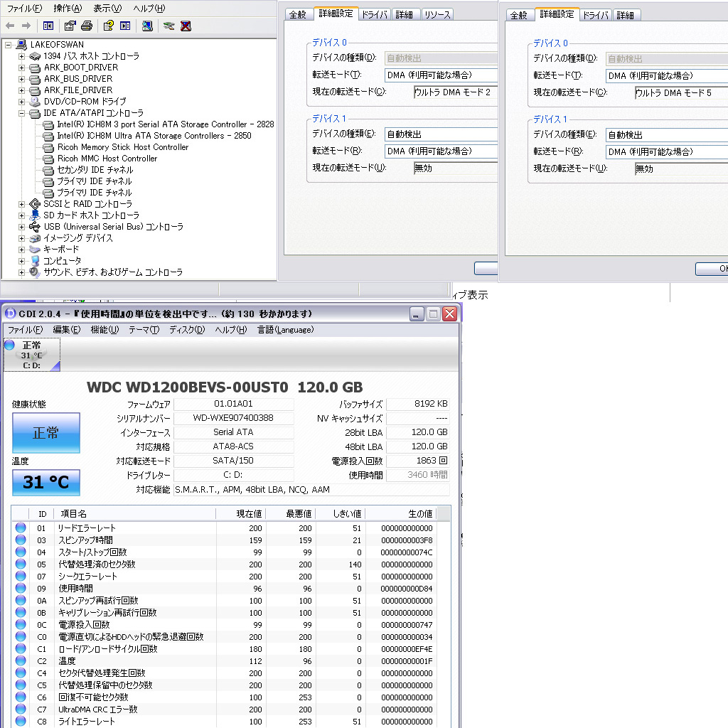Screen dimensions: 728x728
Task: Click the DVD/CD-ROM drive icon
Action: pos(35,101)
